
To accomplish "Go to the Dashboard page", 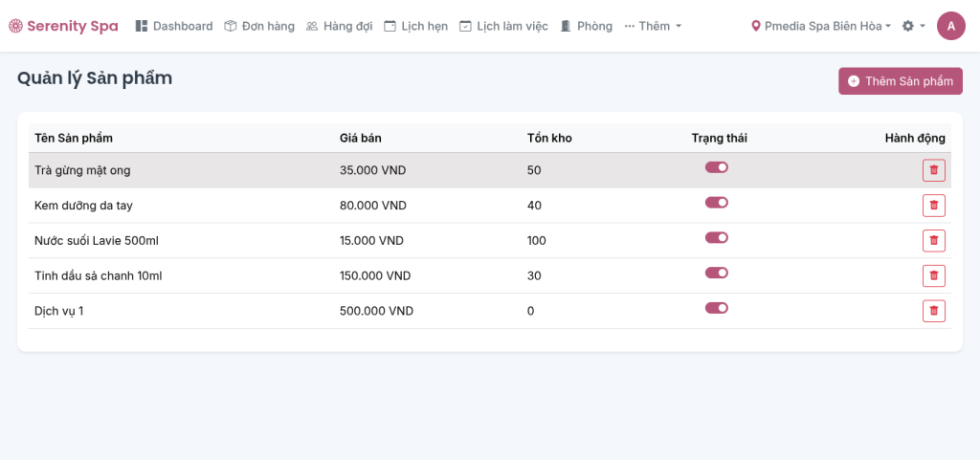I will (x=174, y=26).
